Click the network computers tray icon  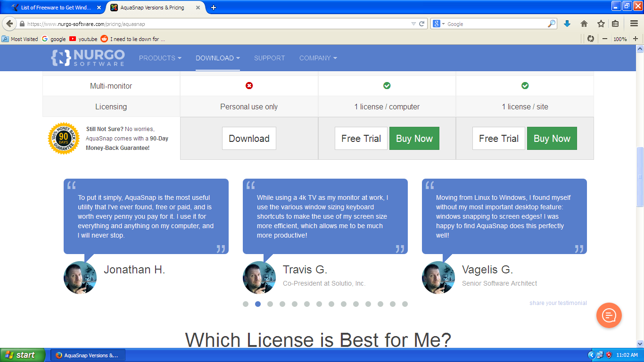pyautogui.click(x=600, y=355)
